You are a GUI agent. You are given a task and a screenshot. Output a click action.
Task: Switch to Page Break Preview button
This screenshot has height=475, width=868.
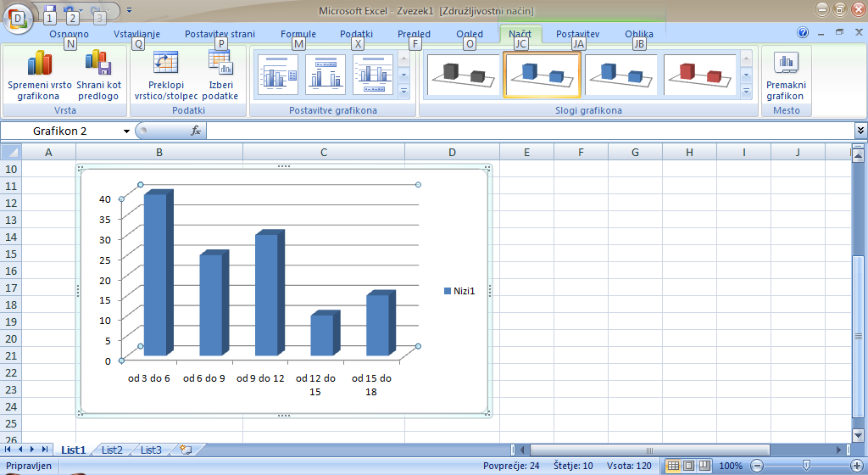(705, 466)
